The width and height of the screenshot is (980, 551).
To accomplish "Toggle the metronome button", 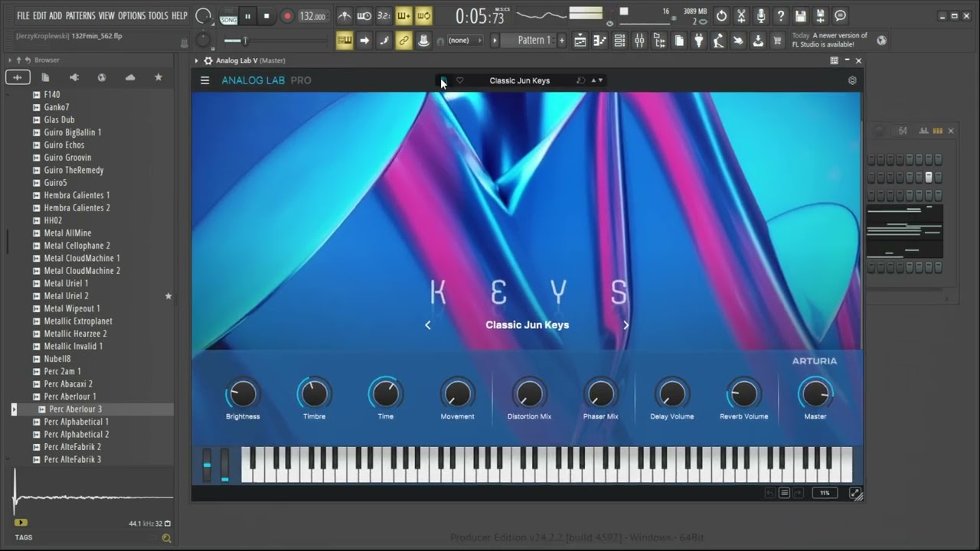I will coord(345,16).
